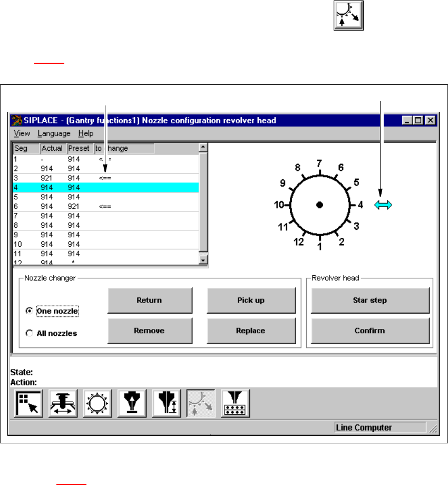Click the Return button
This screenshot has width=448, height=485.
tap(150, 300)
